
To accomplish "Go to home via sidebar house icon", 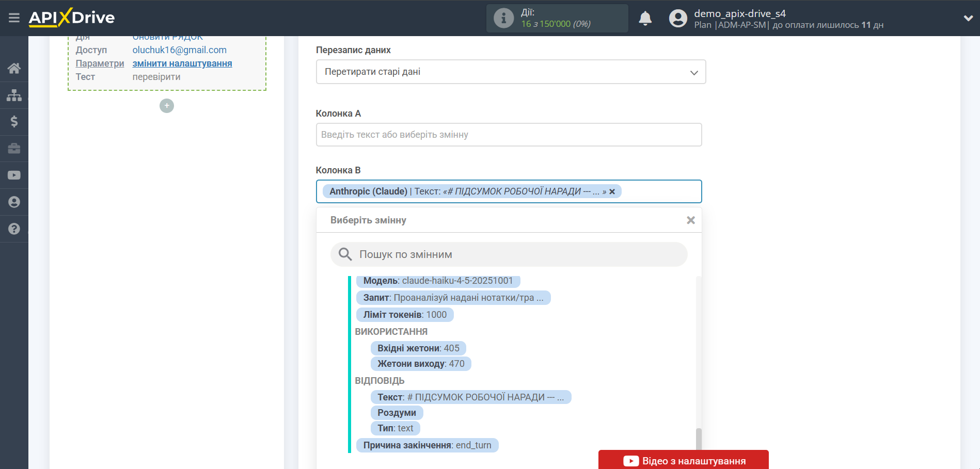I will tap(14, 68).
